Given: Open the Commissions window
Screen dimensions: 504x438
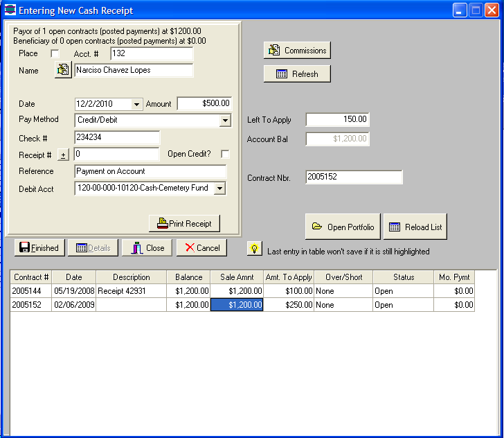Looking at the screenshot, I should coord(297,51).
